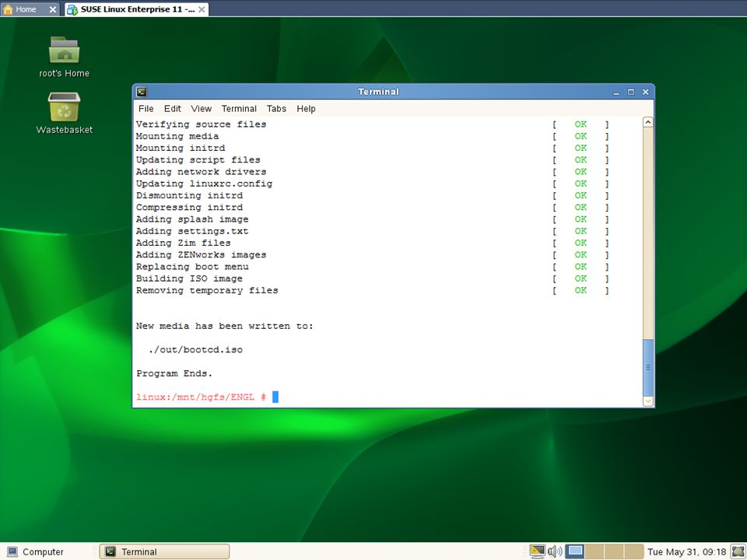Click the terminal prompt 'linux:/mnt/hgfs/ENGL #'
This screenshot has width=747, height=560.
201,397
